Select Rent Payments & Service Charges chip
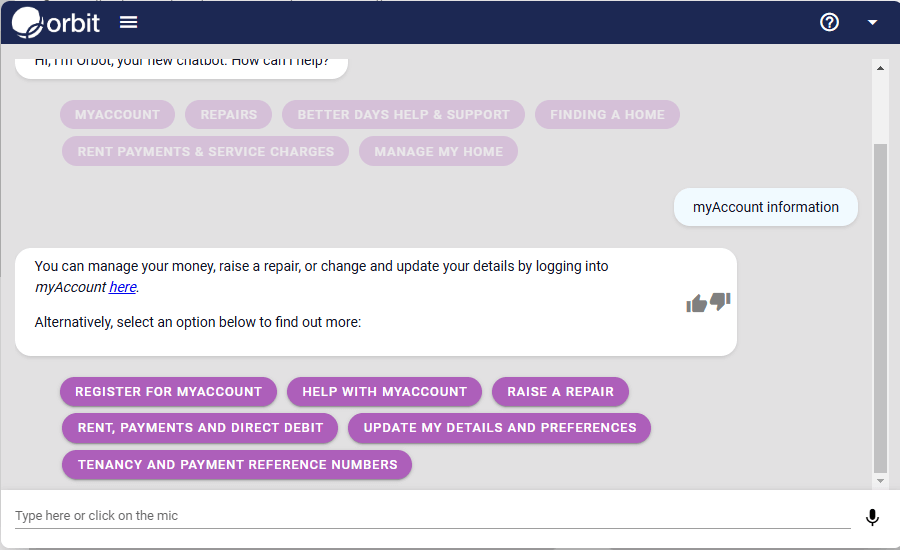 pos(205,152)
